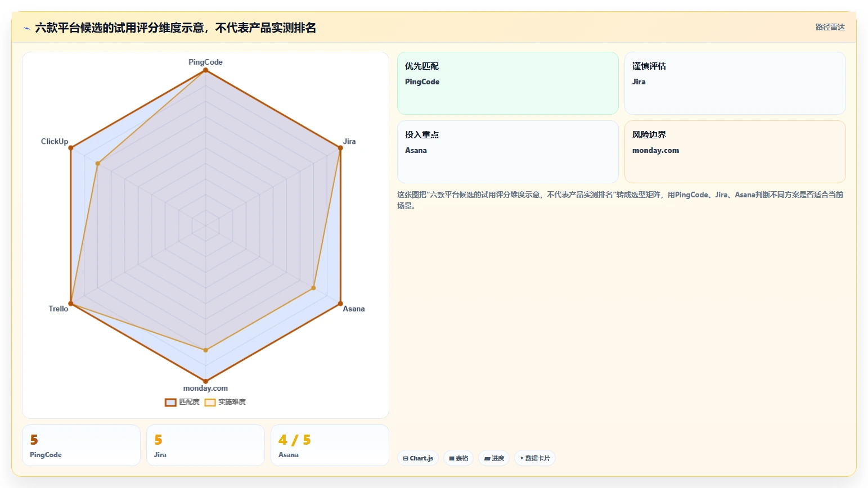Screen dimensions: 868x488
Task: Click the Asana 实施难度 data point
Action: pyautogui.click(x=313, y=288)
